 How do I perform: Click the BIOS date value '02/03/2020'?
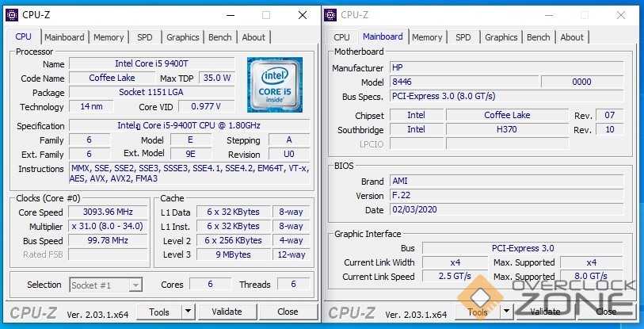pos(506,210)
